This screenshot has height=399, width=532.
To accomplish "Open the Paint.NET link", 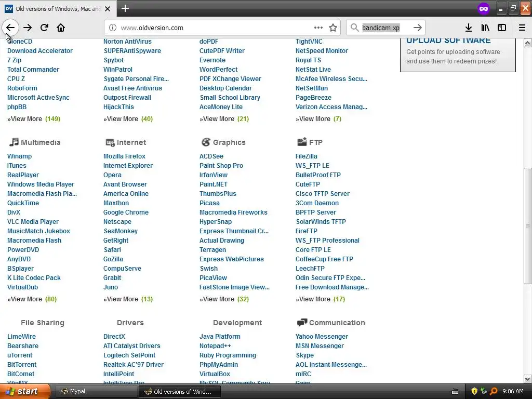I will [214, 184].
